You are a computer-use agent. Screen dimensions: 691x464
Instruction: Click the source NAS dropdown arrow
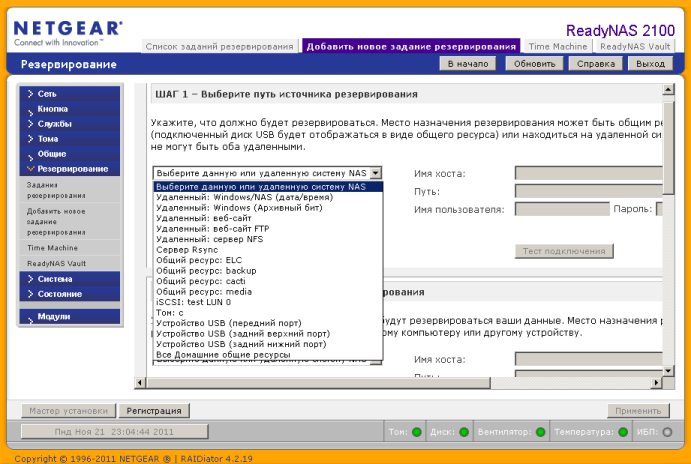click(x=375, y=173)
